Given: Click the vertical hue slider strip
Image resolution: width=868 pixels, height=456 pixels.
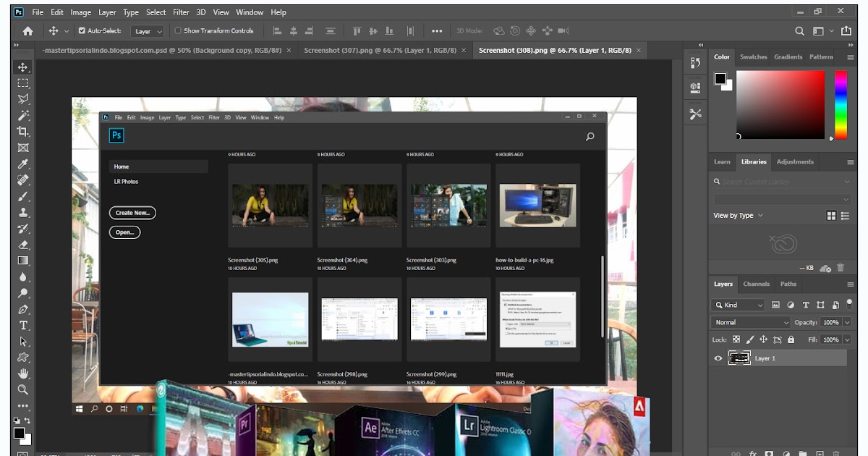Looking at the screenshot, I should [841, 104].
